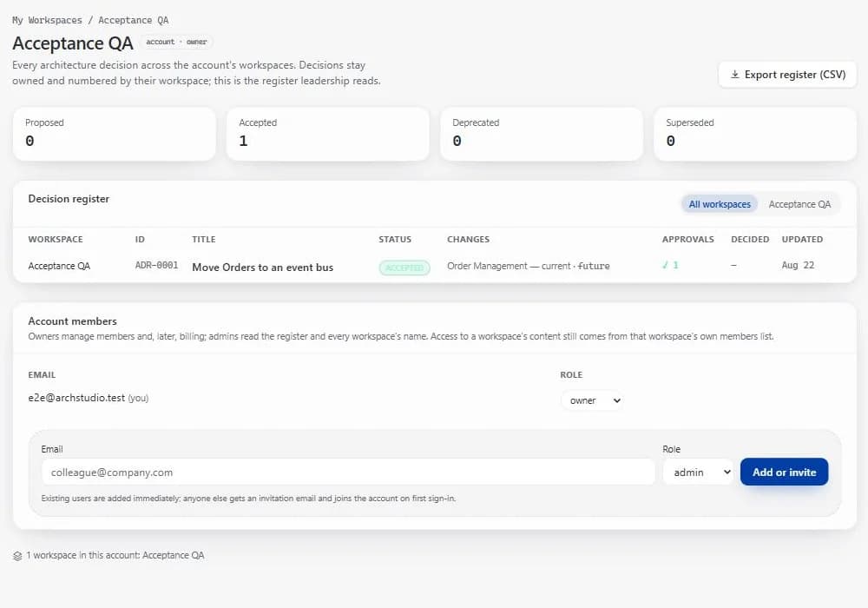Click the Account members heading
Image resolution: width=868 pixels, height=608 pixels.
(x=73, y=321)
